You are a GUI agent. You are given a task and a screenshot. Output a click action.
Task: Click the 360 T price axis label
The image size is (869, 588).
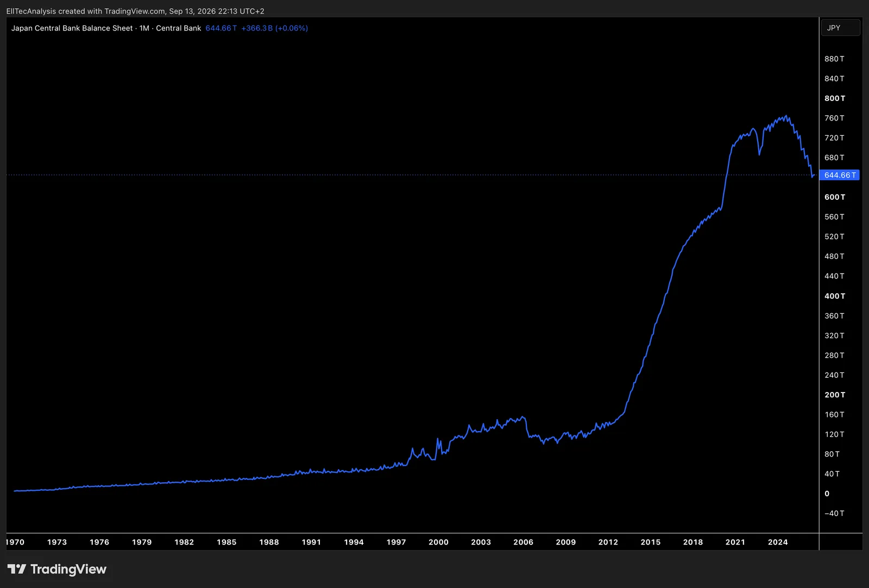pos(834,315)
